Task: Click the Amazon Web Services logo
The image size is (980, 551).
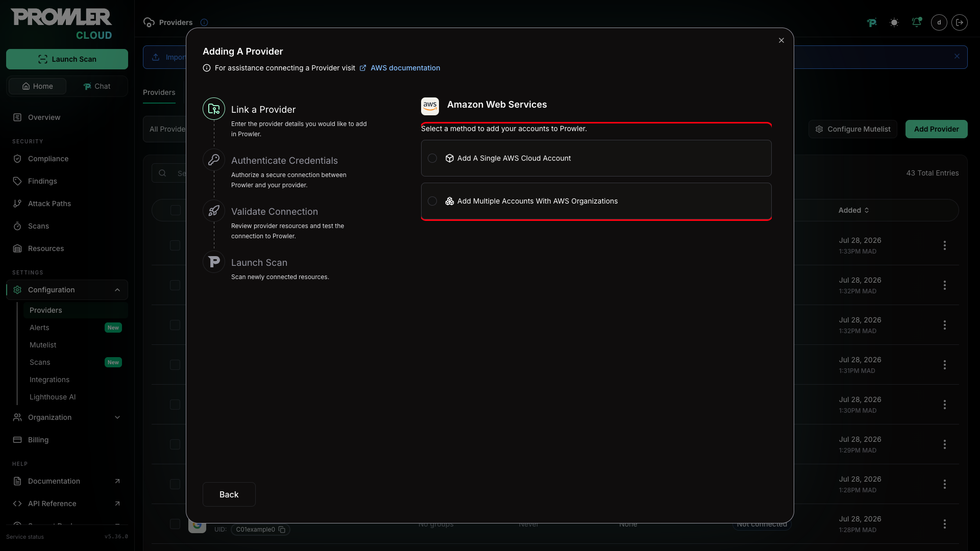Action: click(x=430, y=106)
